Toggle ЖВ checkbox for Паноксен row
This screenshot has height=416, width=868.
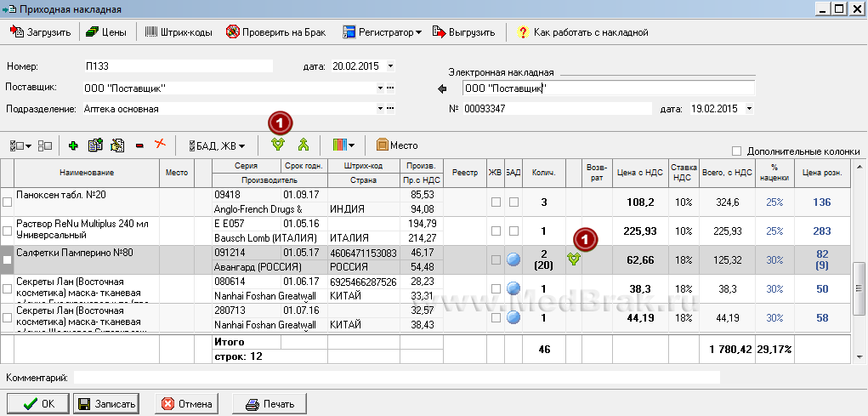[496, 202]
